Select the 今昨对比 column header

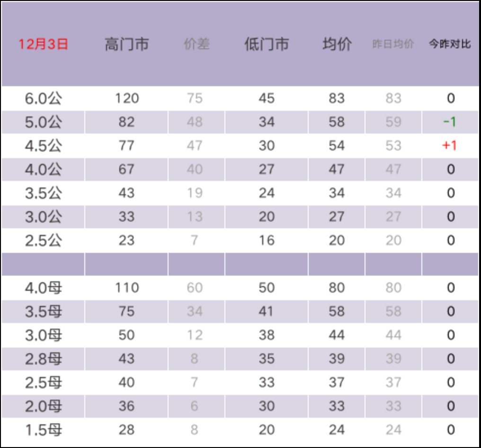450,44
